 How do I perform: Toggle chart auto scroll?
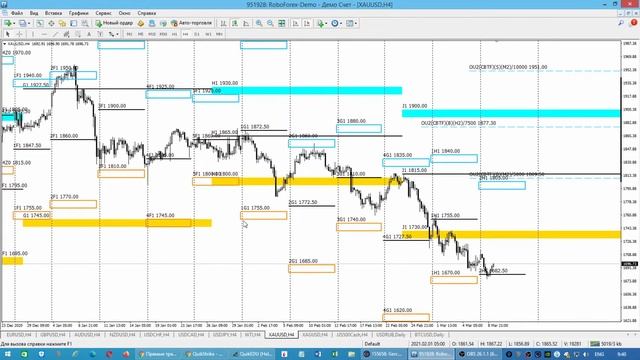click(x=296, y=23)
